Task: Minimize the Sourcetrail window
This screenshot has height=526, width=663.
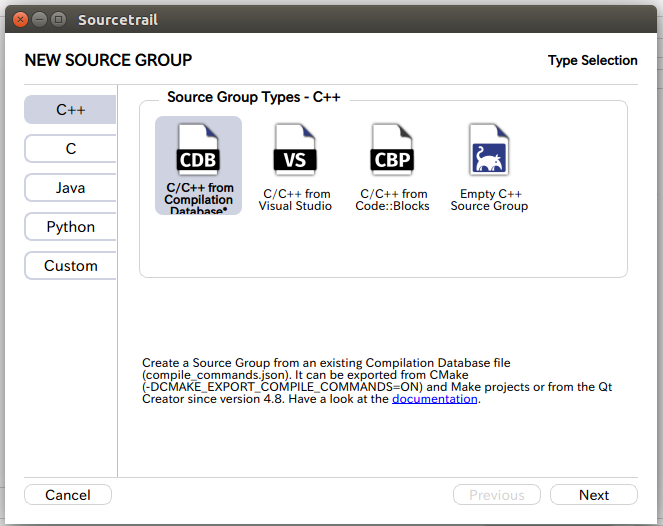Action: [x=39, y=19]
